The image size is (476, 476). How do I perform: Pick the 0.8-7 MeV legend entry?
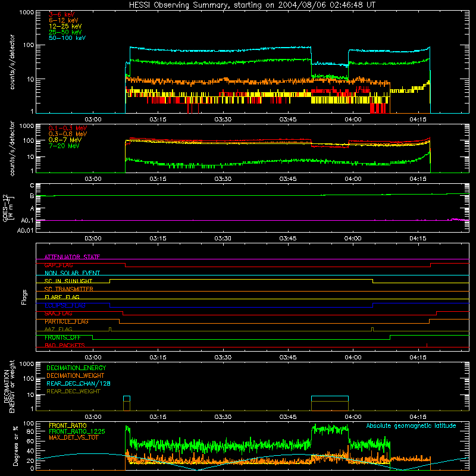(65, 140)
